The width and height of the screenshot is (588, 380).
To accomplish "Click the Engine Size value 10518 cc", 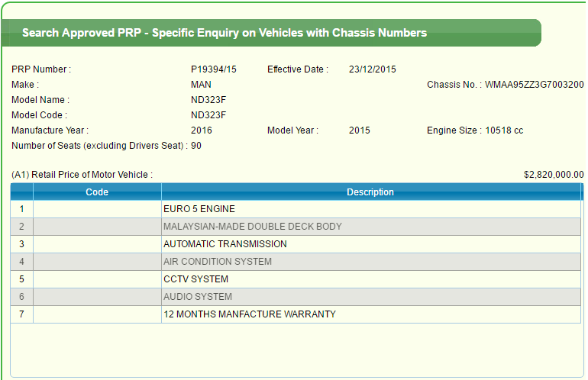I will click(504, 130).
